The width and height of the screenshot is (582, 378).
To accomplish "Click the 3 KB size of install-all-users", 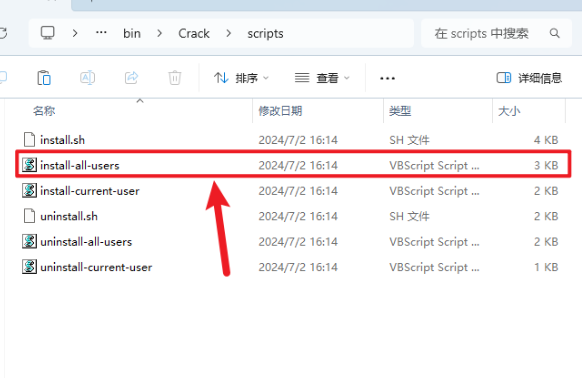I will [x=546, y=165].
